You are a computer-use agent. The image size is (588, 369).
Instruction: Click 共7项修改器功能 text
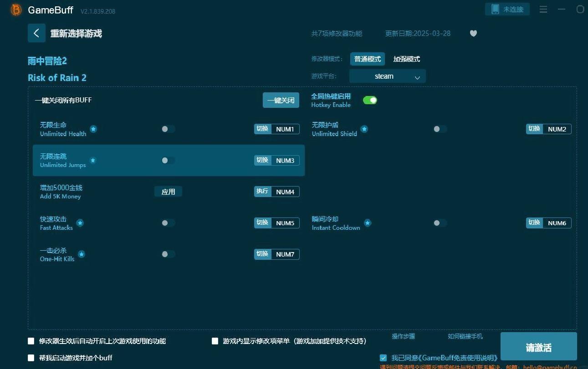pyautogui.click(x=337, y=33)
